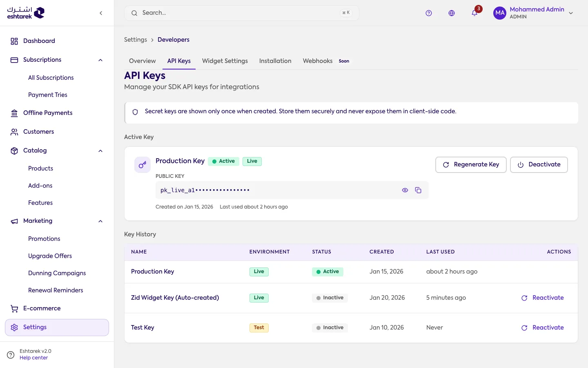Click the Deactivate button

pos(539,165)
